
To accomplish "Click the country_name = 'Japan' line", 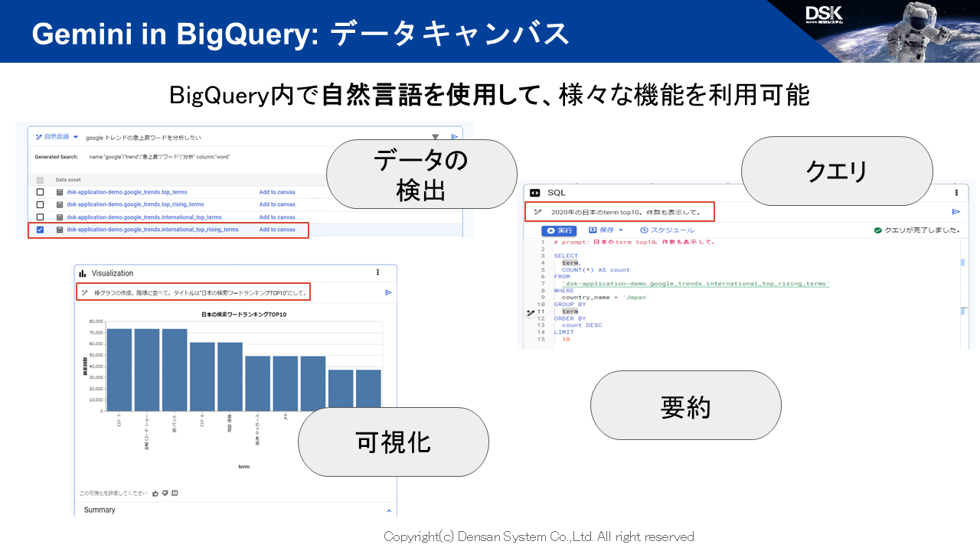I will [x=605, y=298].
